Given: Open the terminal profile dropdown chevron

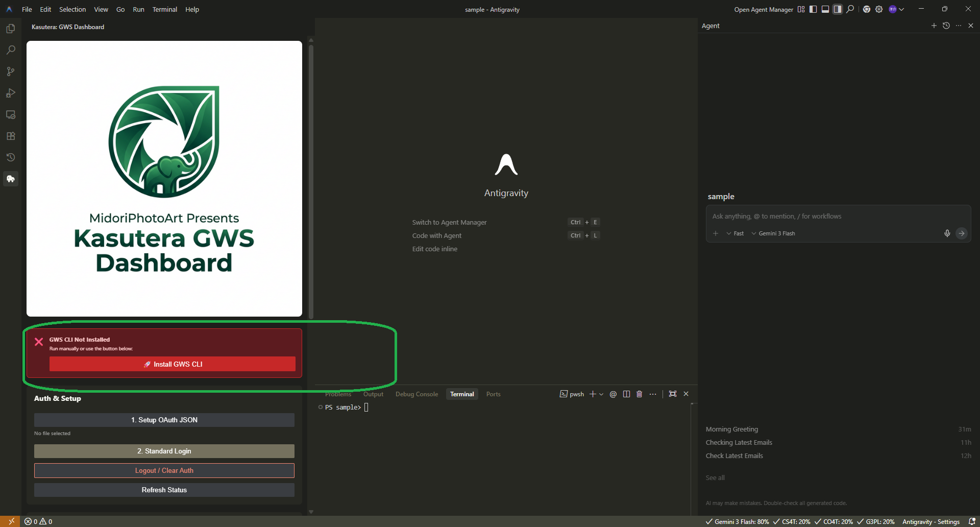Looking at the screenshot, I should 602,394.
